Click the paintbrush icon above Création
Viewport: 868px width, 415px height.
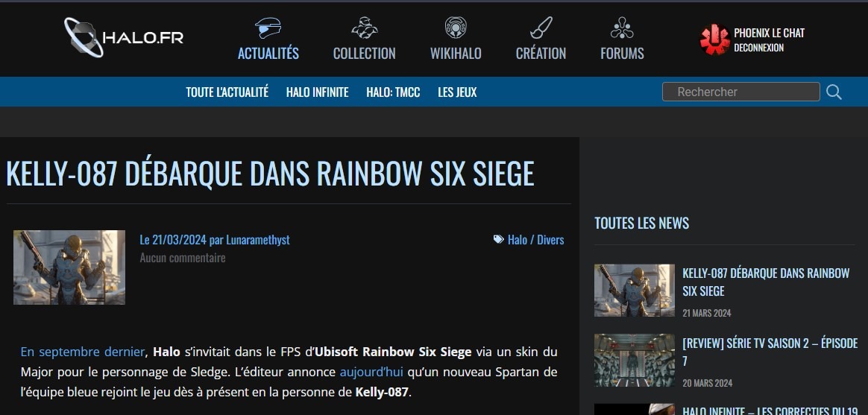tap(541, 28)
